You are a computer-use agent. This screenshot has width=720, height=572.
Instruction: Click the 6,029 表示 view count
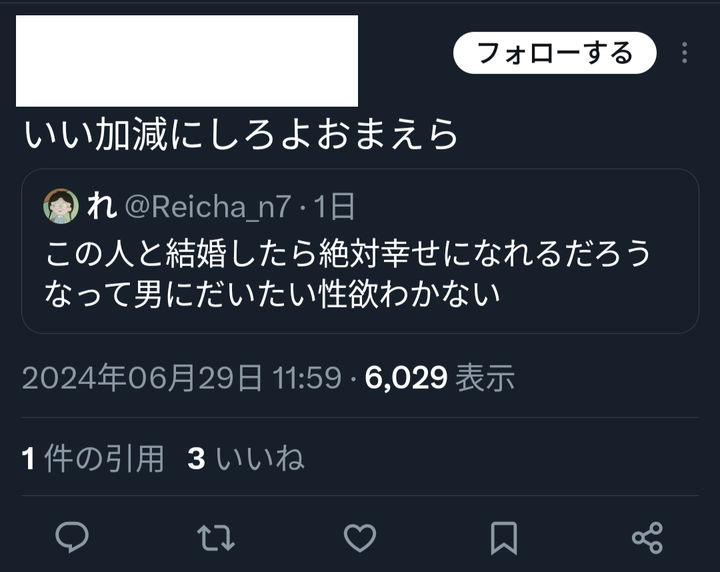click(439, 378)
